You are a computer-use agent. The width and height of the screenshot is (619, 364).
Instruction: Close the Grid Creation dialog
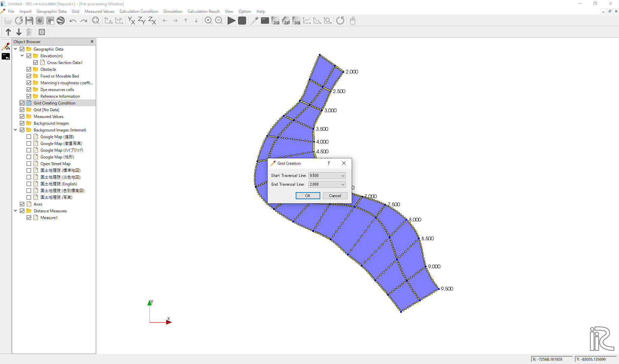click(344, 163)
